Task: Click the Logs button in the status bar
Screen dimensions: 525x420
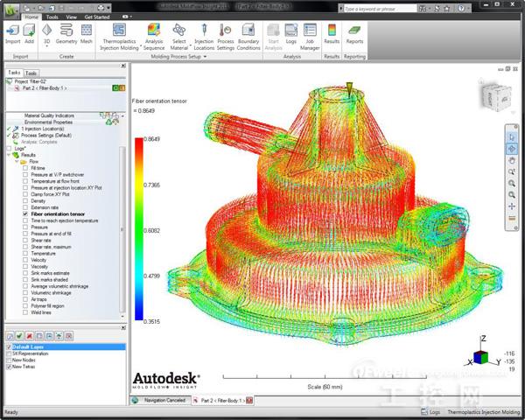Action: point(432,409)
